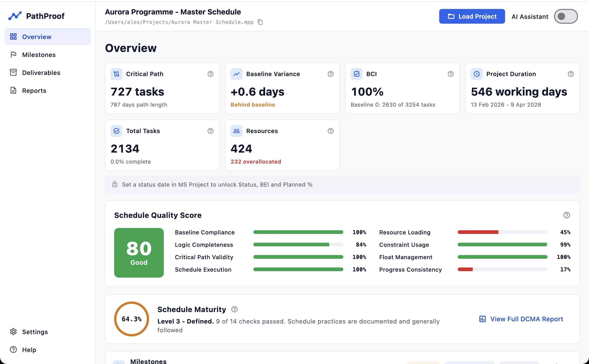
Task: Show help for Total Tasks card
Action: point(210,131)
